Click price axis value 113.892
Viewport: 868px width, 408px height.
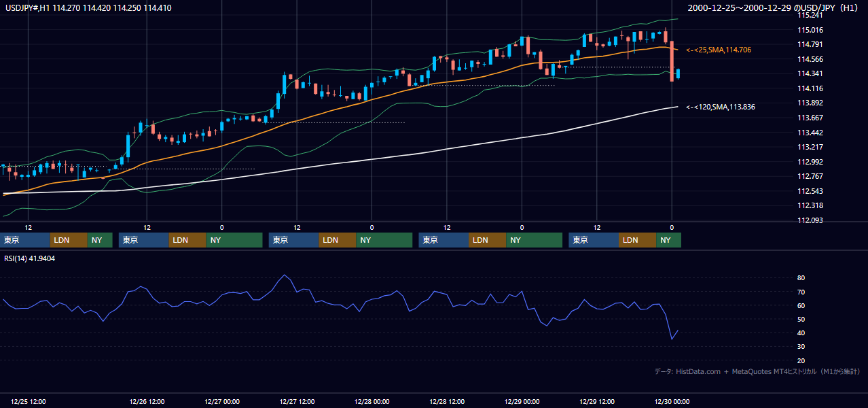tap(810, 103)
